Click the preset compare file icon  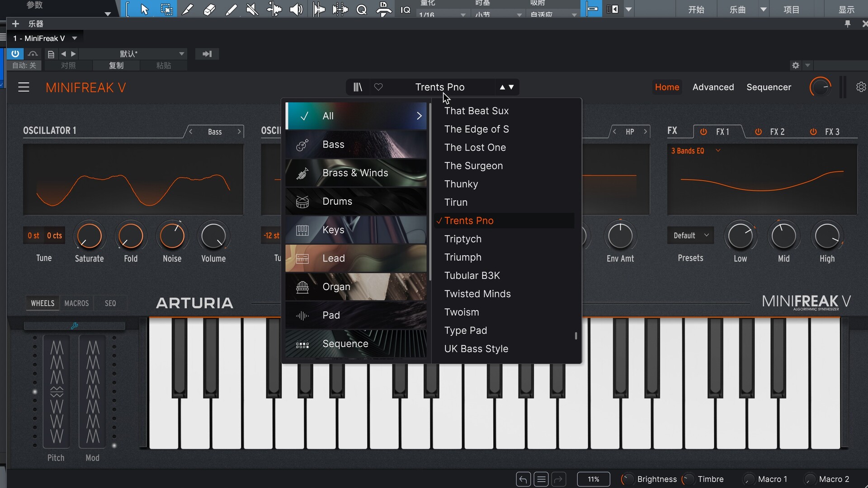coord(51,54)
